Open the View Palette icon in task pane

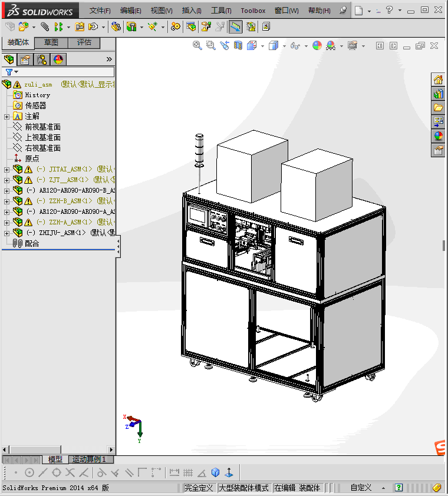click(x=438, y=121)
